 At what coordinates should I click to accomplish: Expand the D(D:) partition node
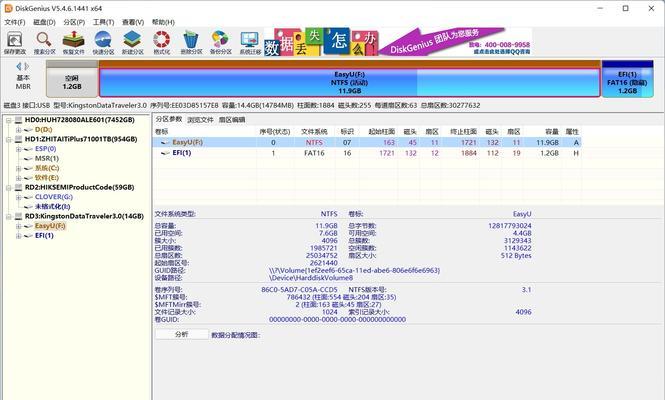coord(18,130)
